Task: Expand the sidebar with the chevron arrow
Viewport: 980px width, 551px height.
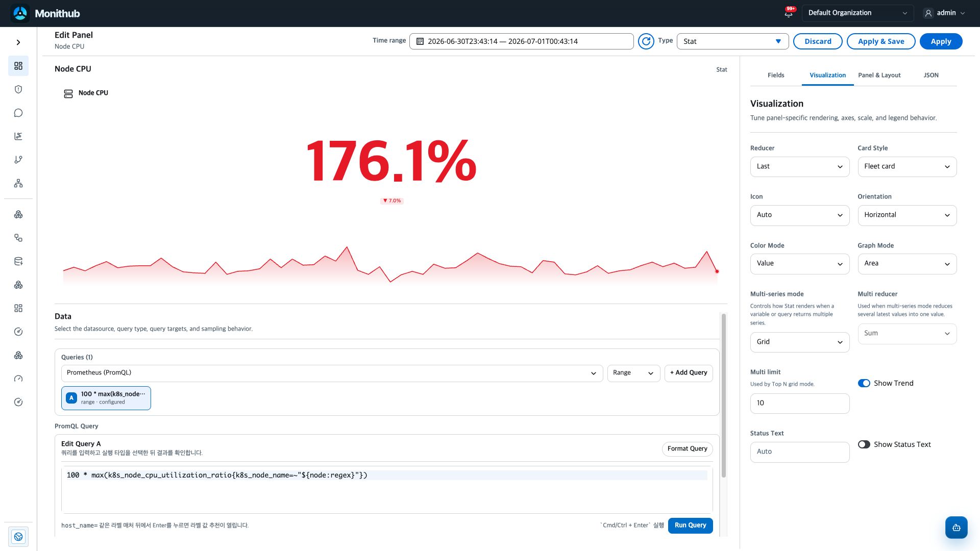Action: click(18, 42)
